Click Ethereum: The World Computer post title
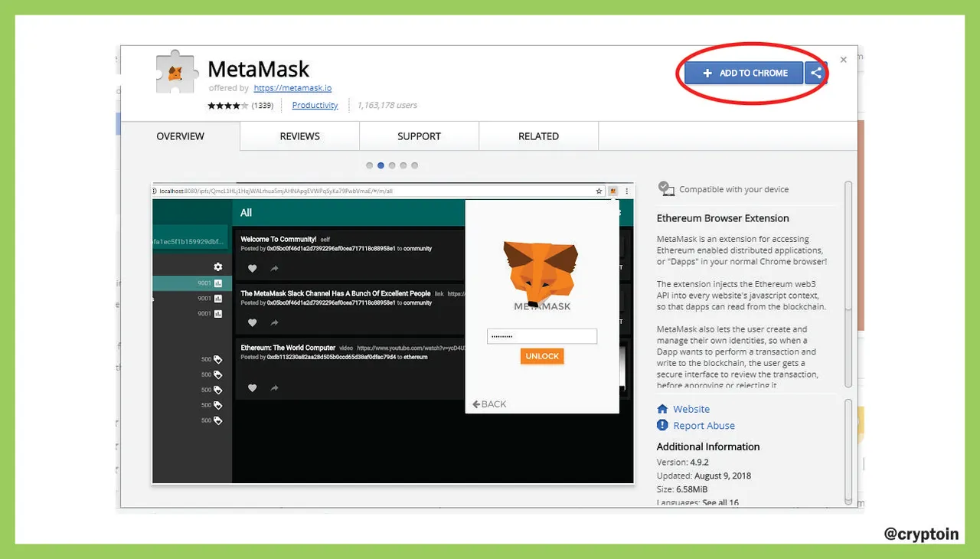 click(288, 348)
